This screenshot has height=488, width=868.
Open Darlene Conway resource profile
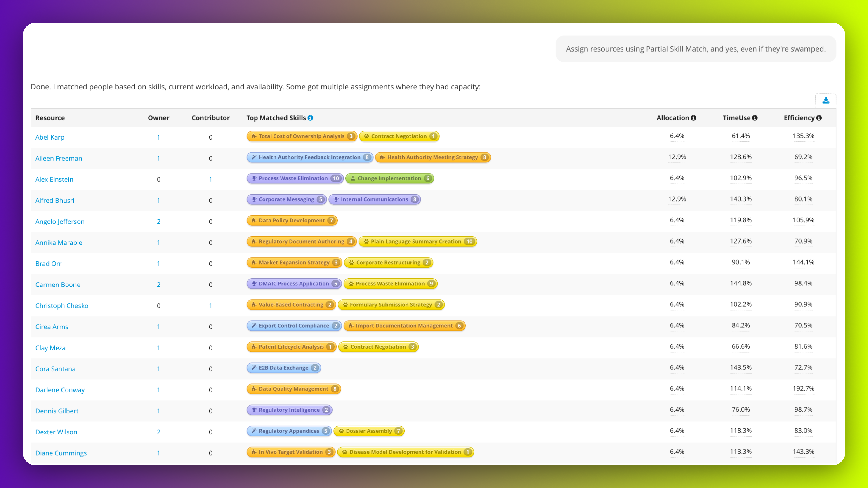point(60,390)
